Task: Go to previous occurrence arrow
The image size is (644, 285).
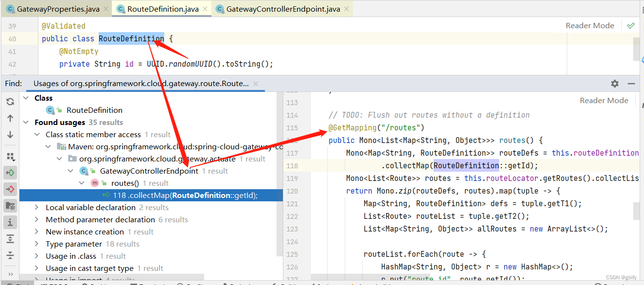Action: point(10,118)
